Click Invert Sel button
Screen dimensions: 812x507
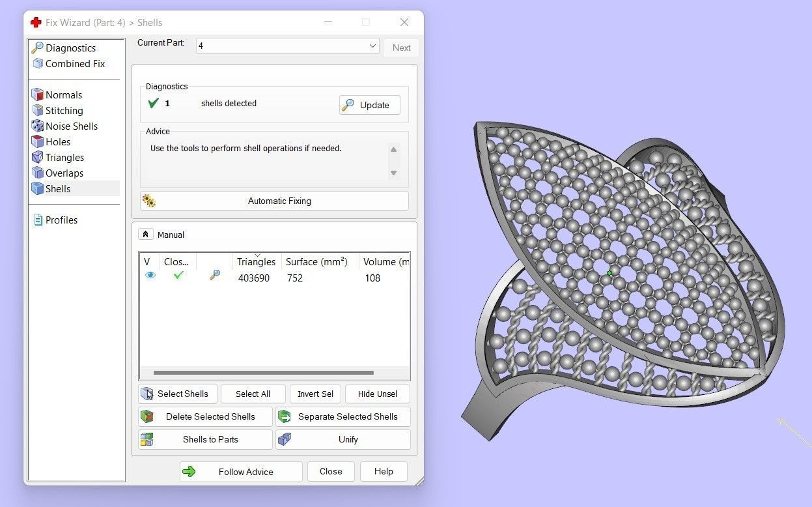tap(315, 394)
